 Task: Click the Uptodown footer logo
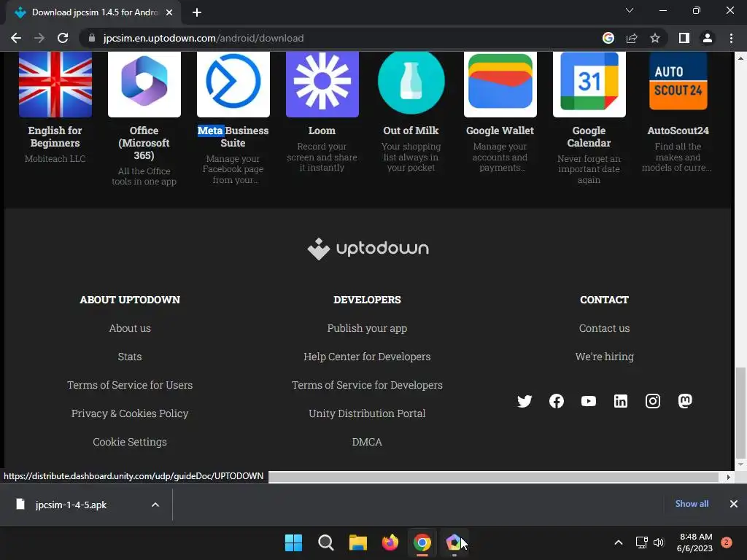[368, 249]
